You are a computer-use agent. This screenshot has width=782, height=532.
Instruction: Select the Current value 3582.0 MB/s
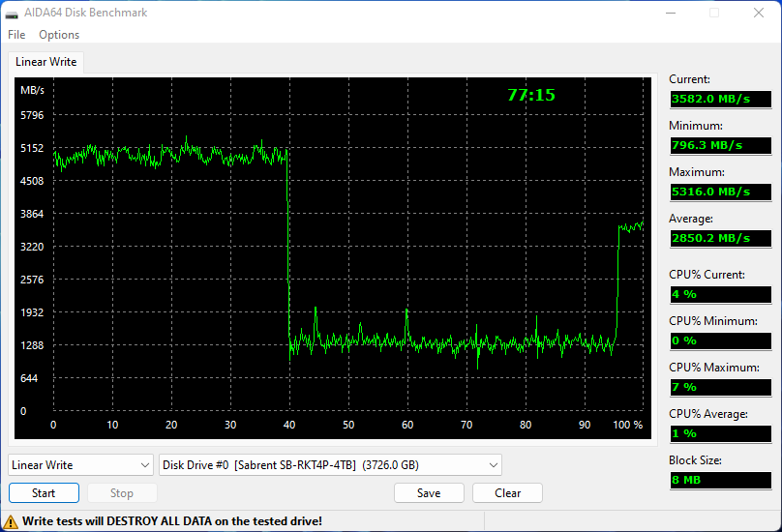[x=721, y=99]
